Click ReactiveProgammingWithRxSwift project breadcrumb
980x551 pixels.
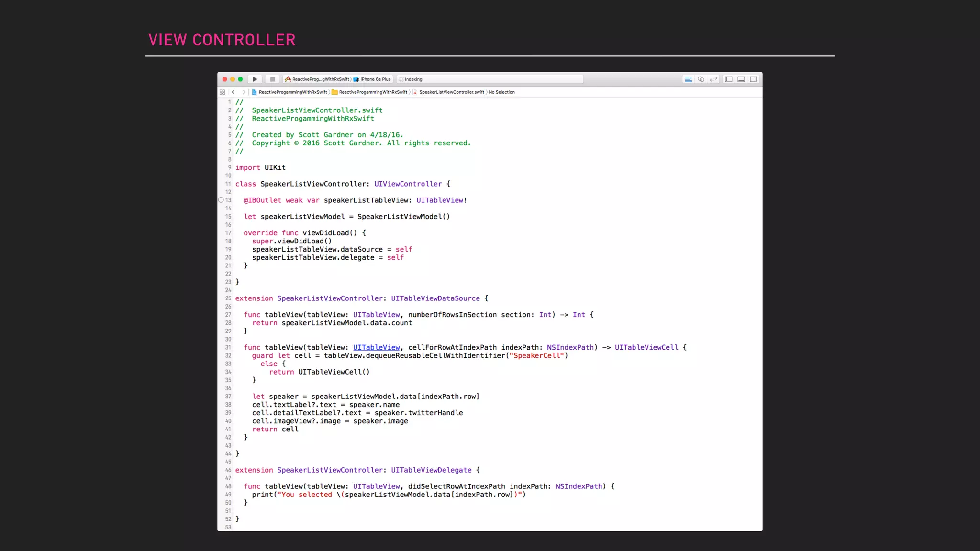(x=292, y=92)
